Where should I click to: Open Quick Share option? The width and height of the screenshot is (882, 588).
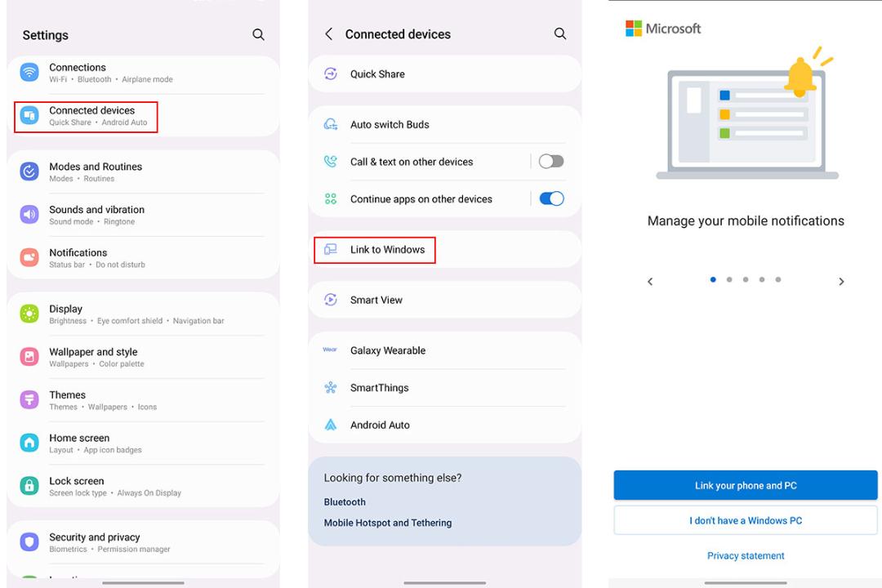coord(444,73)
